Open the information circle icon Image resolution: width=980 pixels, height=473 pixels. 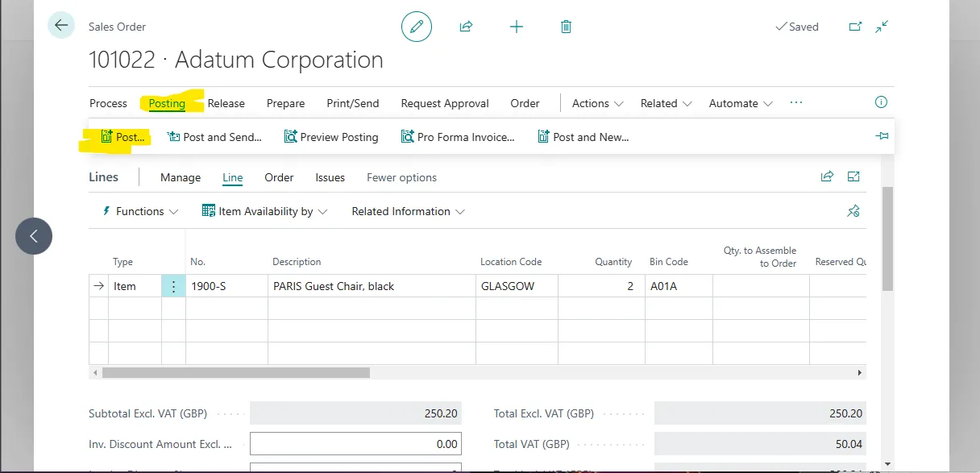[x=881, y=102]
